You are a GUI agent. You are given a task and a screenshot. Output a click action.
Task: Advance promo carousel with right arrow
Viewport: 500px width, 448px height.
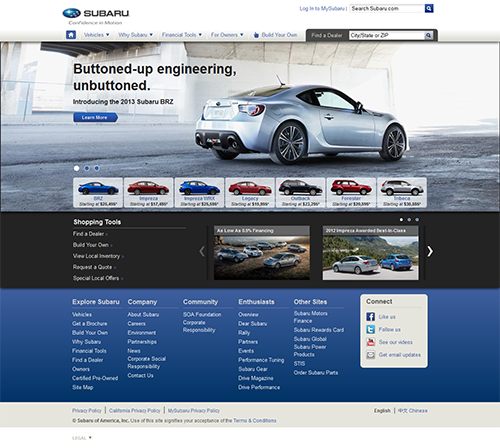pyautogui.click(x=430, y=251)
